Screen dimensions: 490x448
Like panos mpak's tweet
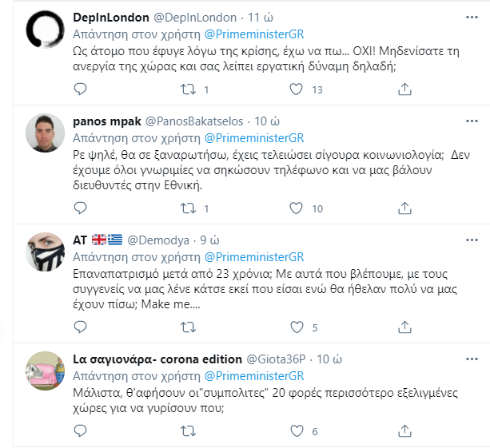coord(296,208)
